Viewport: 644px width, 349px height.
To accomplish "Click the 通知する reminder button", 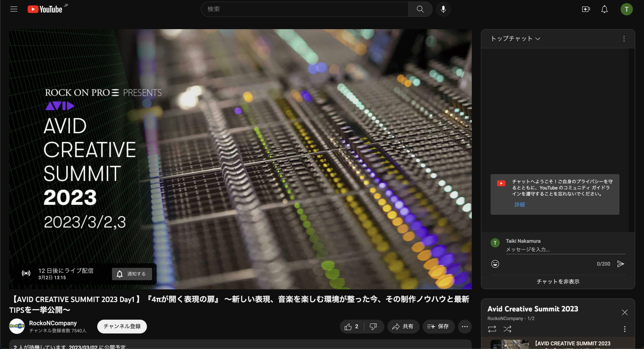I will pyautogui.click(x=132, y=274).
